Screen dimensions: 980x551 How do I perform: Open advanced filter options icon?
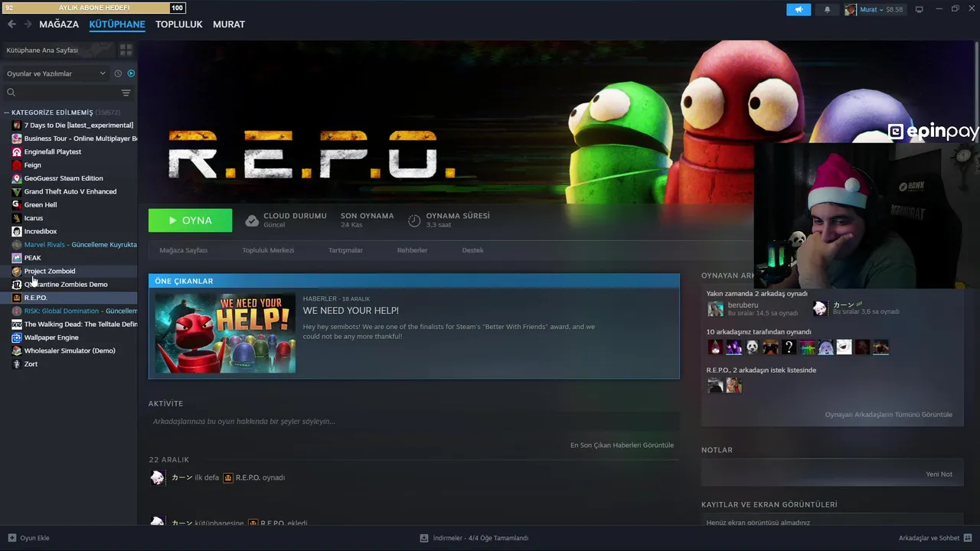pos(126,93)
